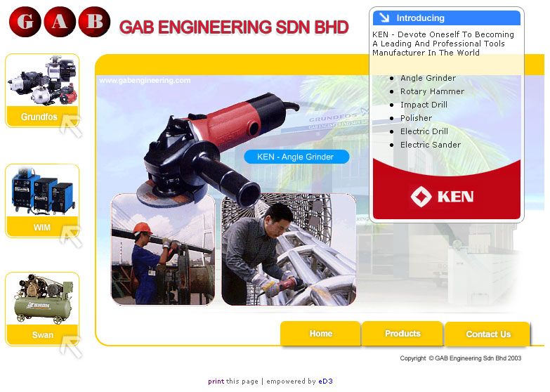Click the red B logo circle
The height and width of the screenshot is (392, 550).
pyautogui.click(x=94, y=22)
